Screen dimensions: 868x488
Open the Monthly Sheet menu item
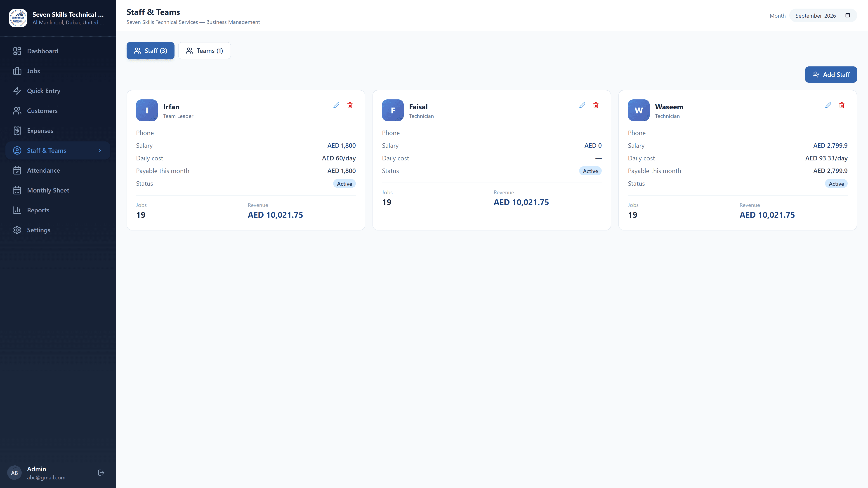tap(58, 190)
